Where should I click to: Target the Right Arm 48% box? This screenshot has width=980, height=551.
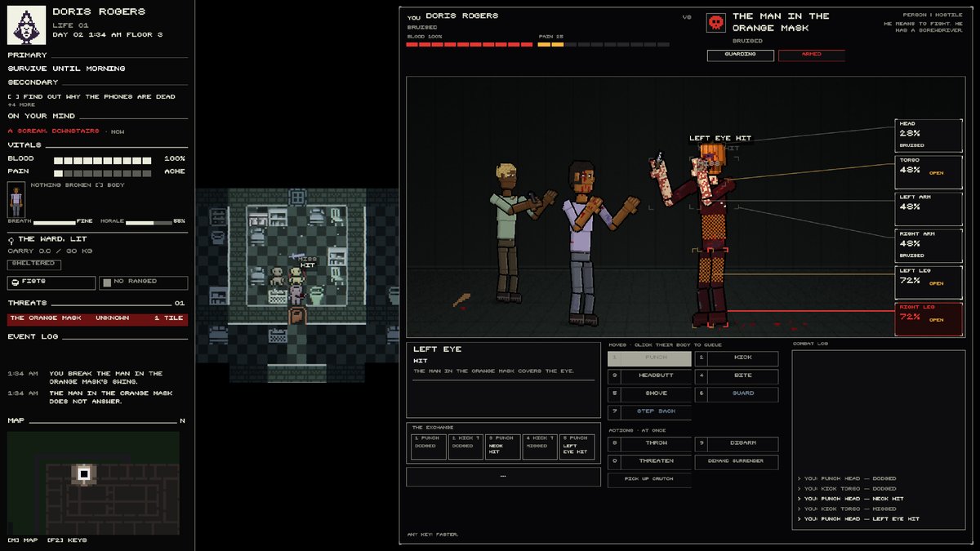coord(929,246)
